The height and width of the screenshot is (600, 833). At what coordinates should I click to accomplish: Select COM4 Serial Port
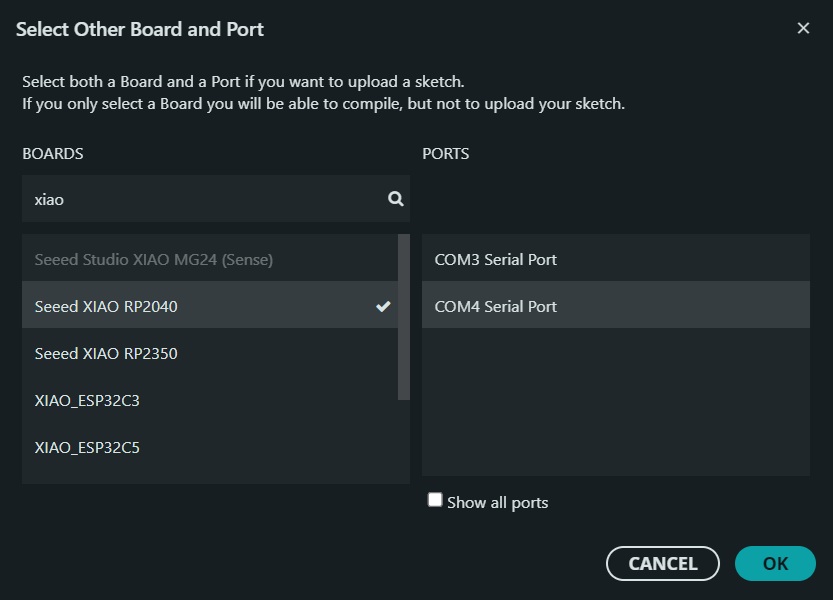[496, 306]
